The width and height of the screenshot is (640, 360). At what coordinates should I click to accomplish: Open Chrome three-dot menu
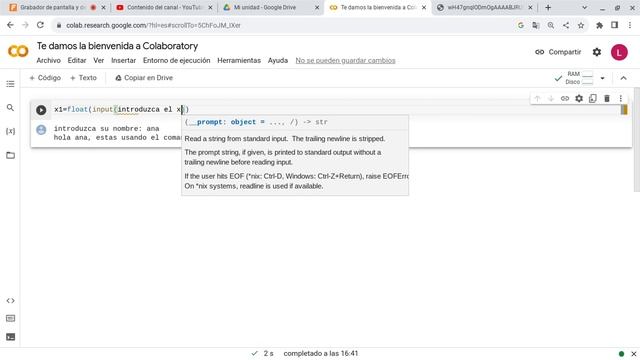coord(630,25)
